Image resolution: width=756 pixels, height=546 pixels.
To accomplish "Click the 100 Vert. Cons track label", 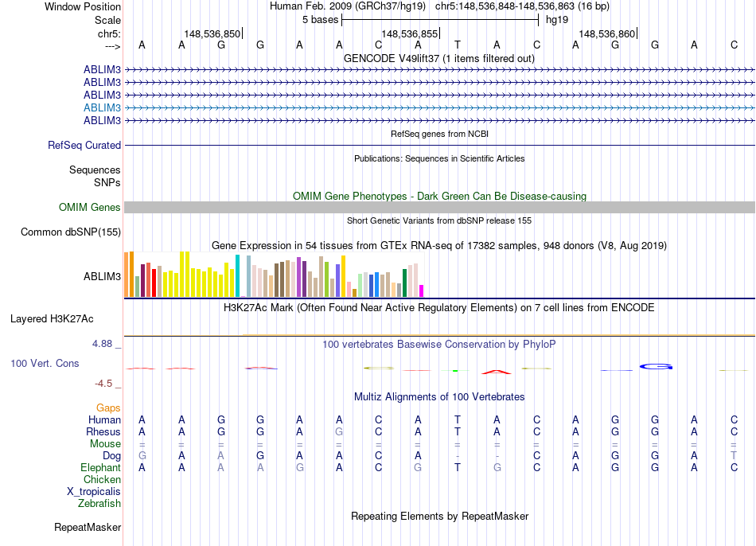I will click(45, 363).
